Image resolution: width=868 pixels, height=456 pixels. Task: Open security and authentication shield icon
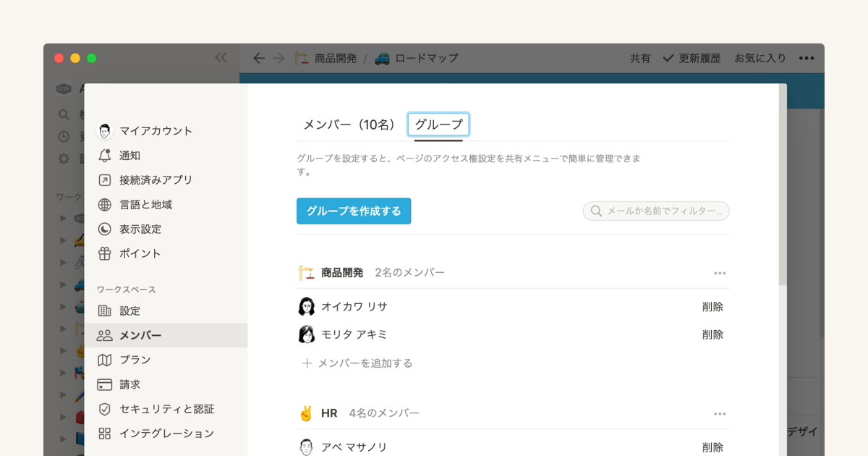pyautogui.click(x=105, y=409)
